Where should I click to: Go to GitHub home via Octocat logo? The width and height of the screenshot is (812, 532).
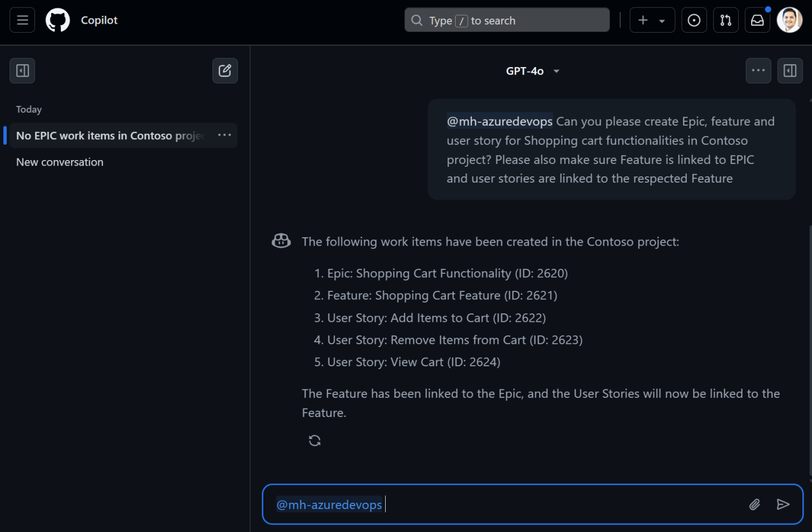(x=58, y=20)
